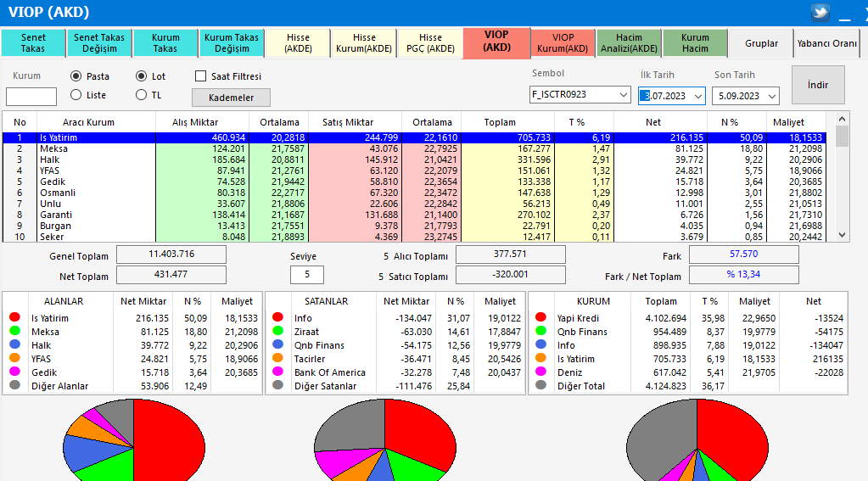868x481 pixels.
Task: Open Hisse PGÇ (AKDE) tab
Action: [x=430, y=43]
